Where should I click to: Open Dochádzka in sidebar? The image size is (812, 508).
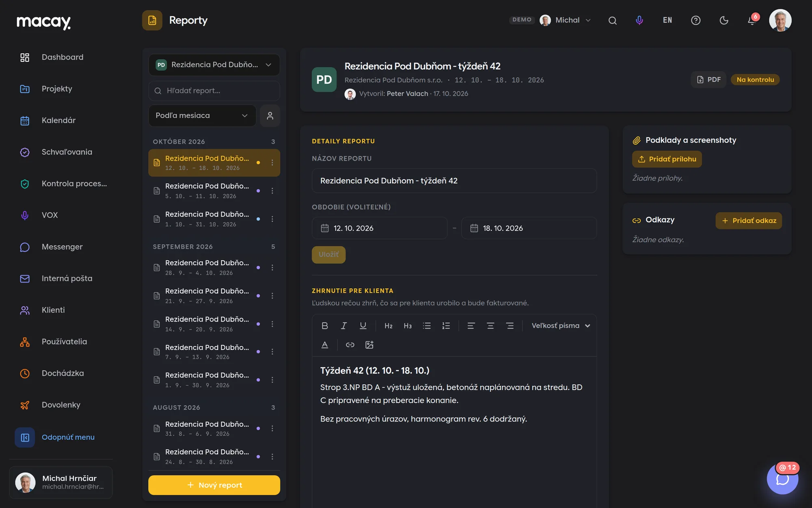[62, 373]
